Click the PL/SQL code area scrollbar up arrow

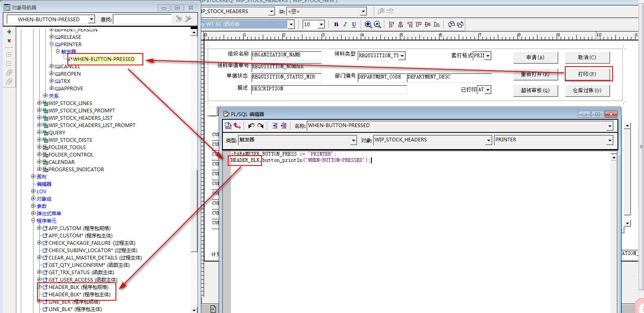613,157
